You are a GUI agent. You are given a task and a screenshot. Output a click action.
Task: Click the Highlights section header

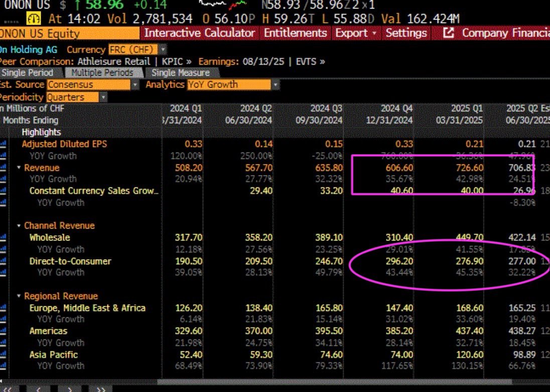point(41,132)
